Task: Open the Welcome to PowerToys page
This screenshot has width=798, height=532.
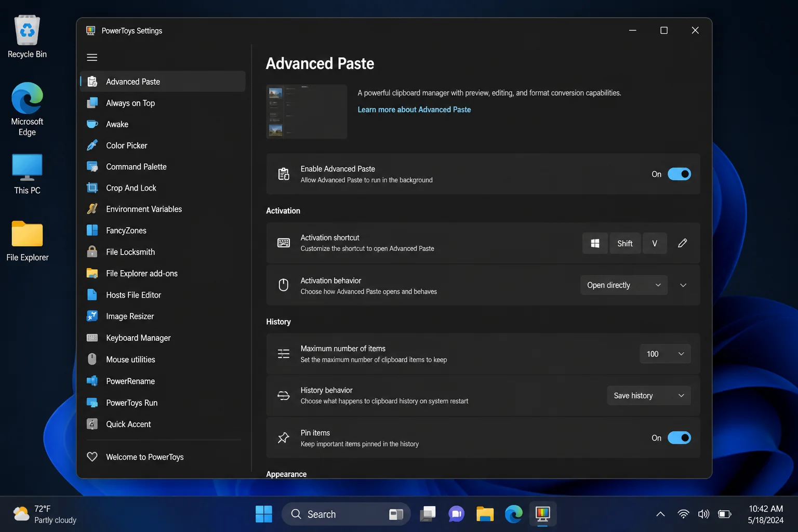Action: click(x=163, y=457)
